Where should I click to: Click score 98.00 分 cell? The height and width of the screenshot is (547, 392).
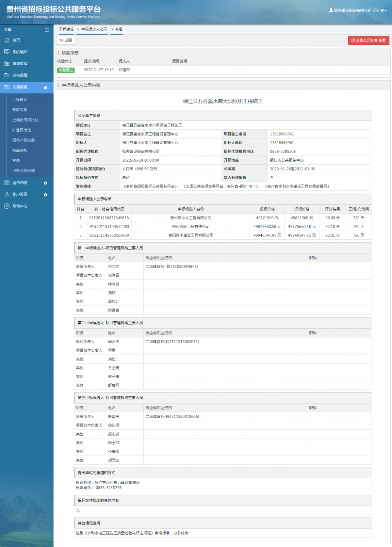point(333,218)
